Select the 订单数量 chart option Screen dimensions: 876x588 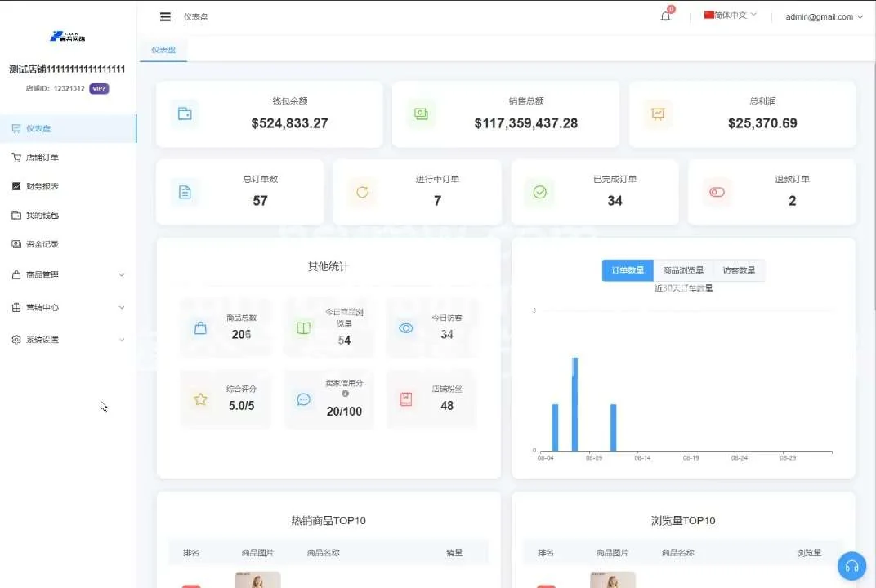click(x=628, y=270)
